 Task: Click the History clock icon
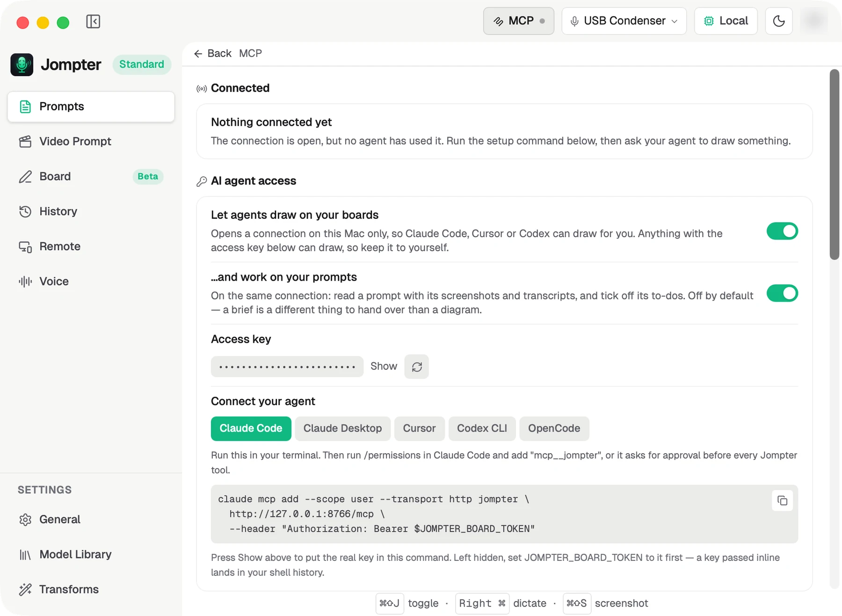pyautogui.click(x=25, y=212)
